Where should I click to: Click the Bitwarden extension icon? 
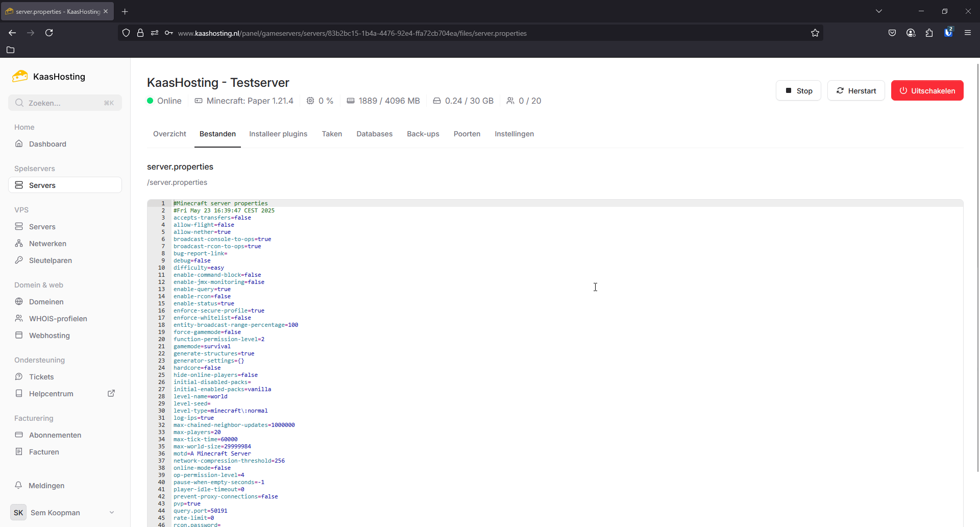[948, 33]
